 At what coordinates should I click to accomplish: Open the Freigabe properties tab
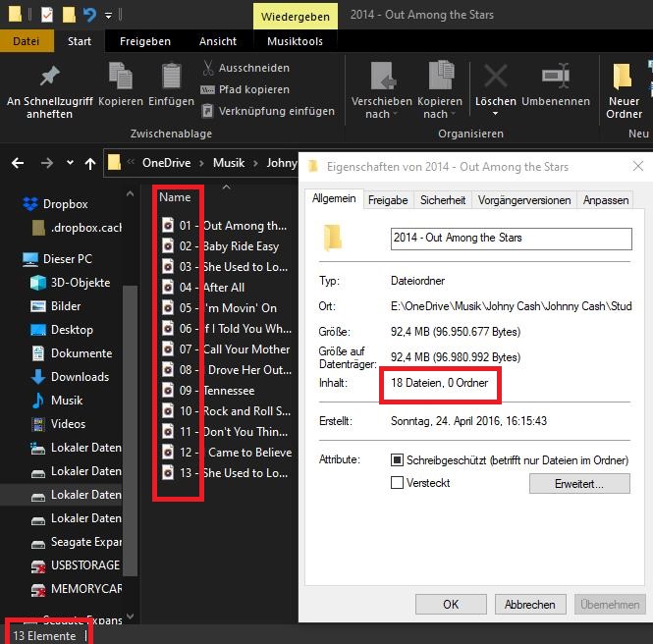pyautogui.click(x=388, y=200)
